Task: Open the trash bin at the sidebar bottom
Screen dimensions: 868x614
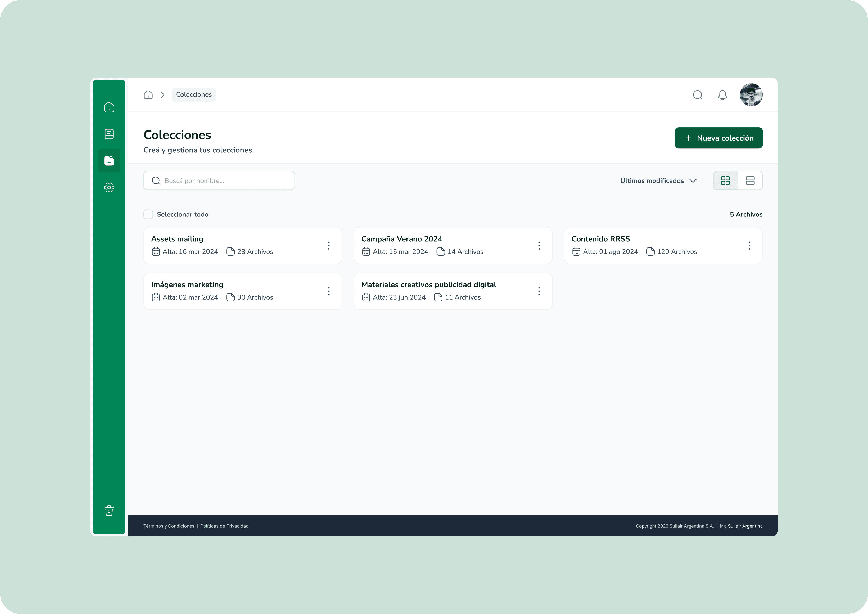Action: click(109, 511)
